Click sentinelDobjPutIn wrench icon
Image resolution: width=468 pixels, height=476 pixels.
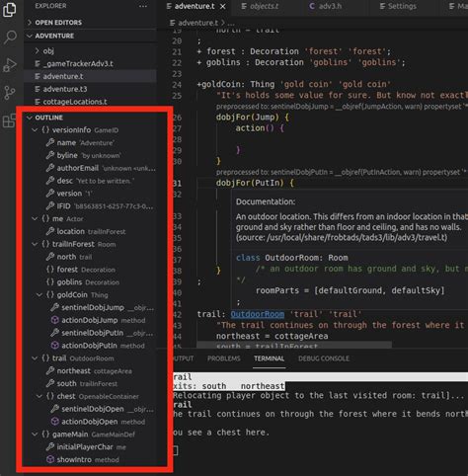pyautogui.click(x=54, y=333)
